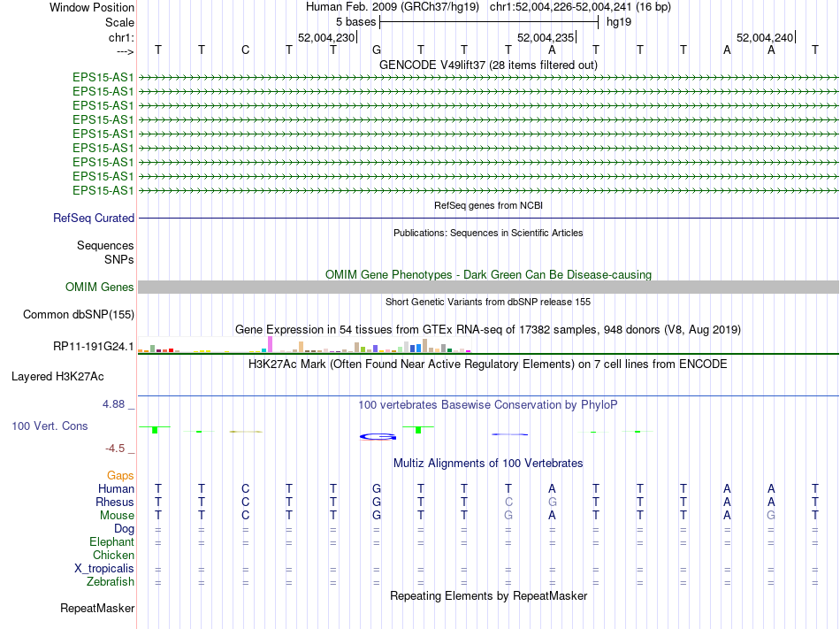
Task: Click base C in the top sequence row
Action: (245, 50)
